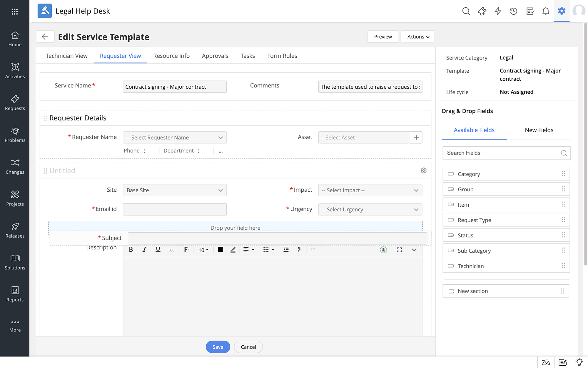
Task: Open the Select Impact dropdown
Action: click(370, 190)
